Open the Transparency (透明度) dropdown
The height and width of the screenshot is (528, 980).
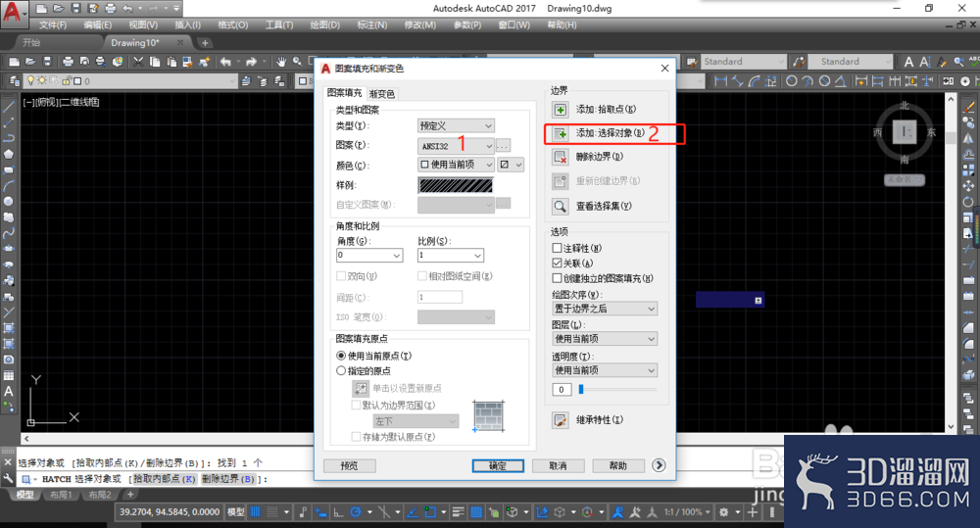click(605, 370)
